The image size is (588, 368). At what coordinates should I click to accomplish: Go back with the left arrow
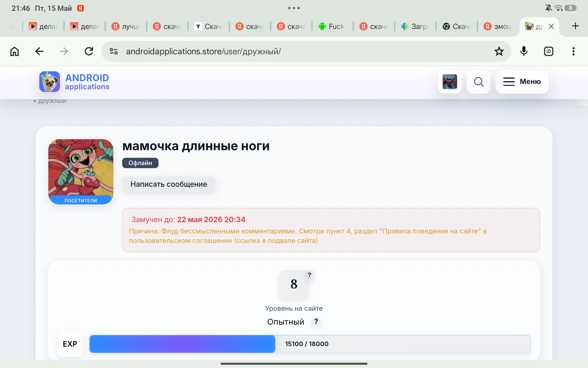39,51
